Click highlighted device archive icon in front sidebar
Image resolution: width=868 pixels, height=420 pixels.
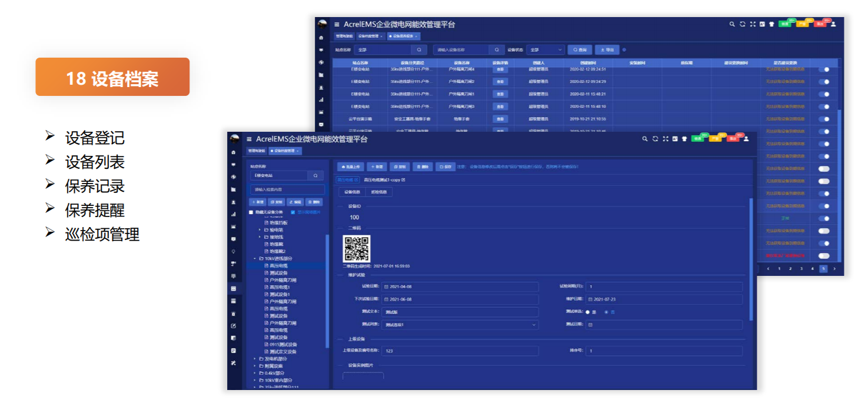234,289
